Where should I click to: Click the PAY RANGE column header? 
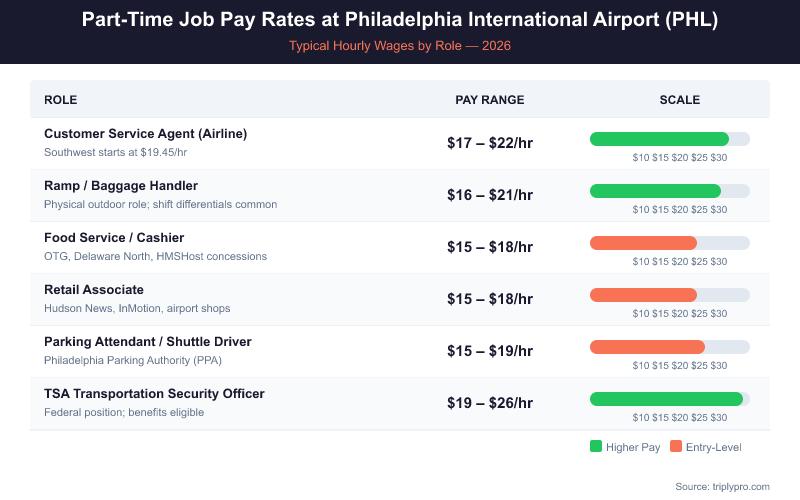(x=490, y=100)
